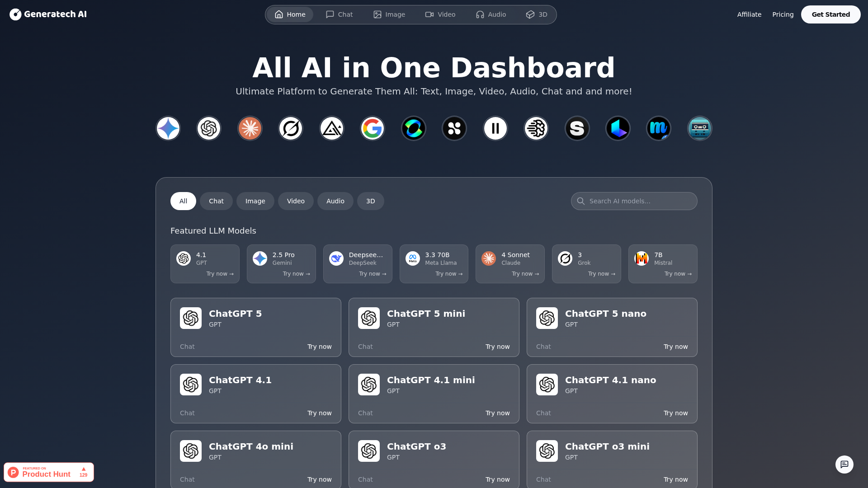
Task: Open the Audio tab in top navigation
Action: pyautogui.click(x=491, y=14)
